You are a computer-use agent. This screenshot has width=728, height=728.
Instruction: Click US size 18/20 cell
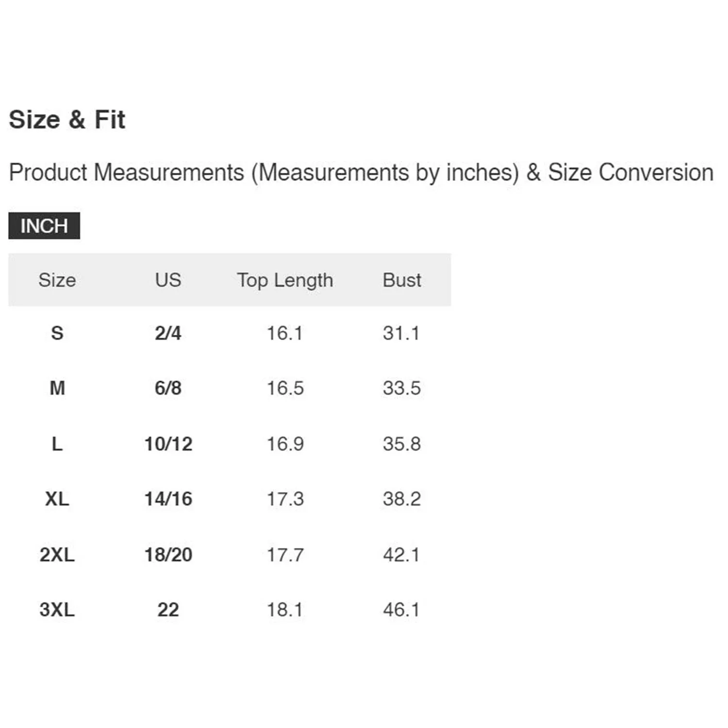coord(168,555)
